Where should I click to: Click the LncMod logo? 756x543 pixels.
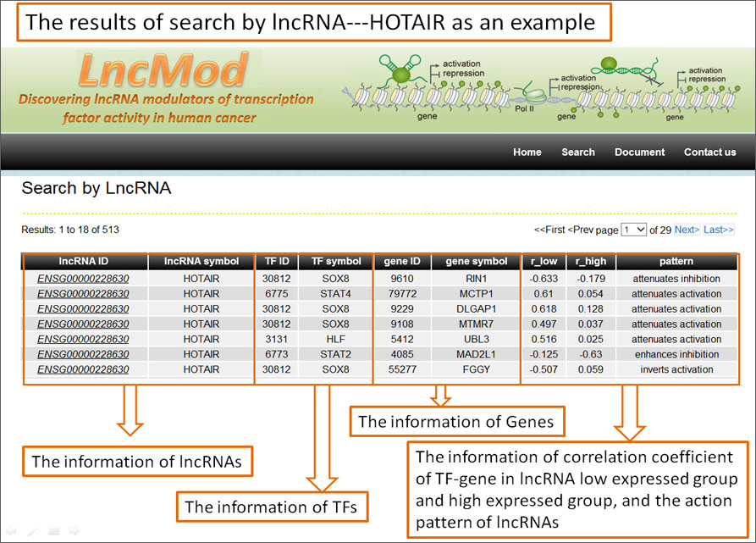coord(164,72)
